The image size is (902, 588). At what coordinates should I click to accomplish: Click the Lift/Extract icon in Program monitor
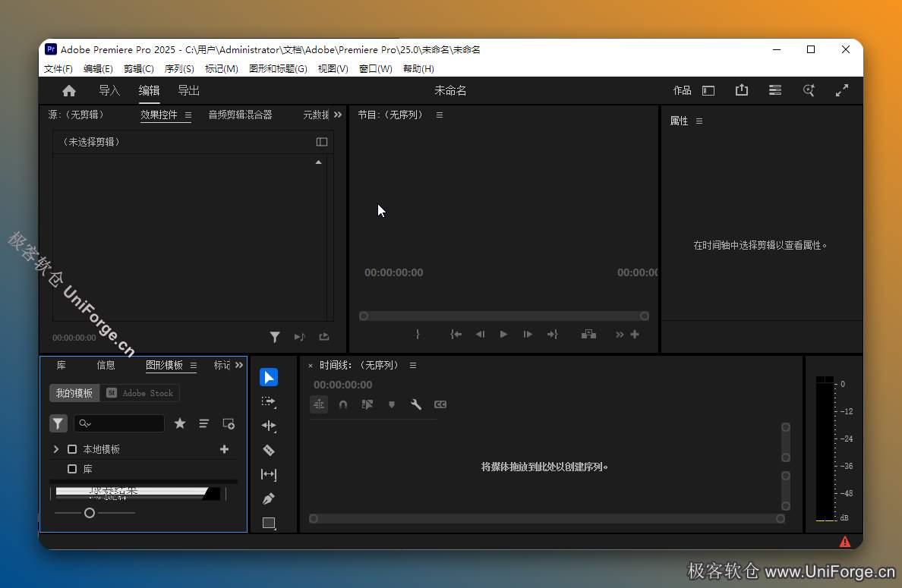coord(588,334)
